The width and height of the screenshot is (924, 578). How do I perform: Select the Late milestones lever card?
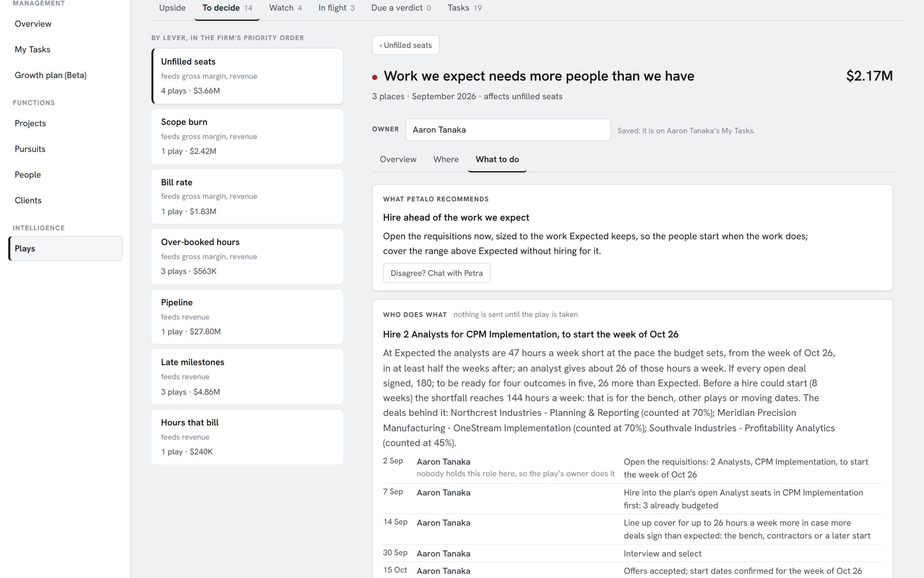(247, 377)
